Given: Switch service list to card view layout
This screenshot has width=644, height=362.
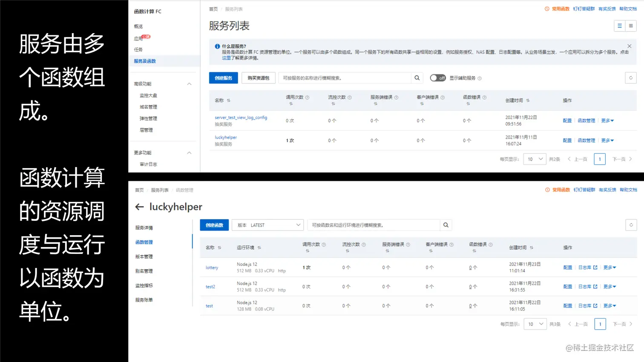Looking at the screenshot, I should [631, 26].
